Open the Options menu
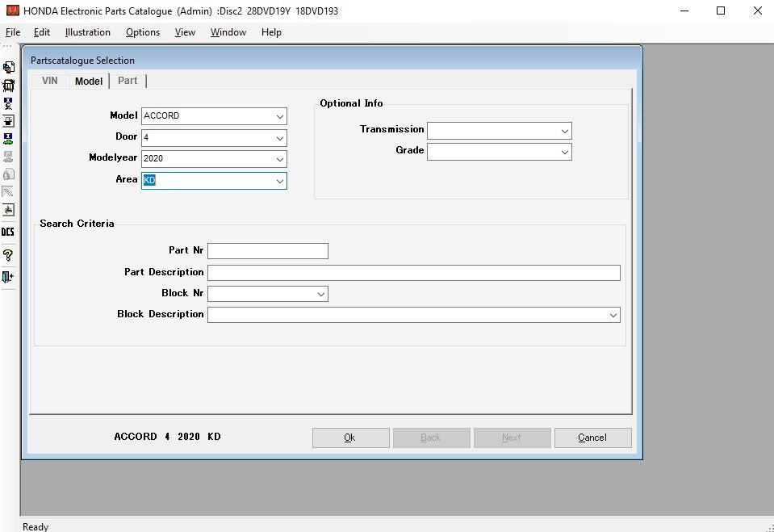 (143, 32)
